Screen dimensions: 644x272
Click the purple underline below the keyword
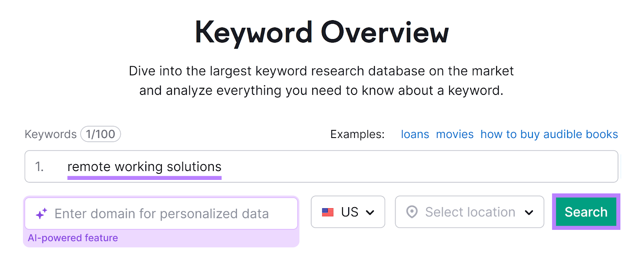144,177
